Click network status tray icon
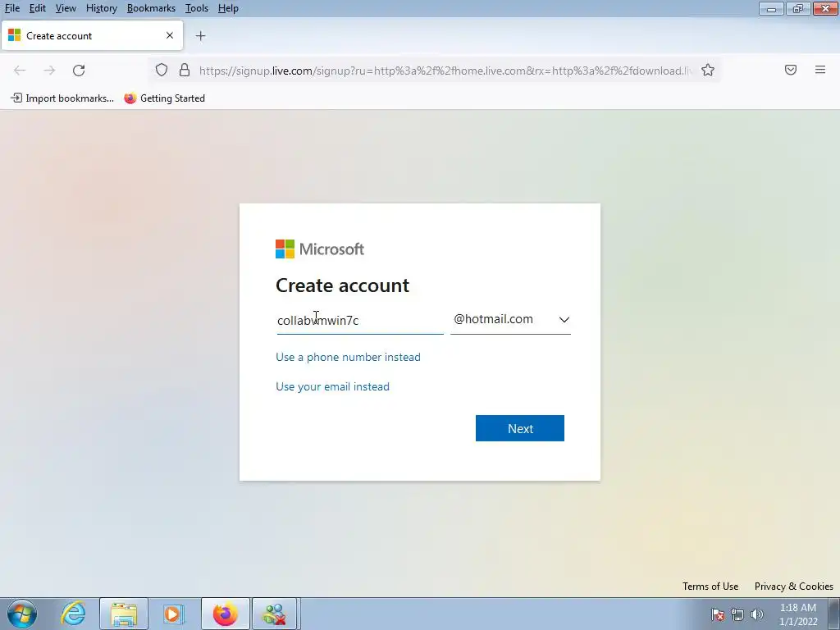 coord(737,614)
